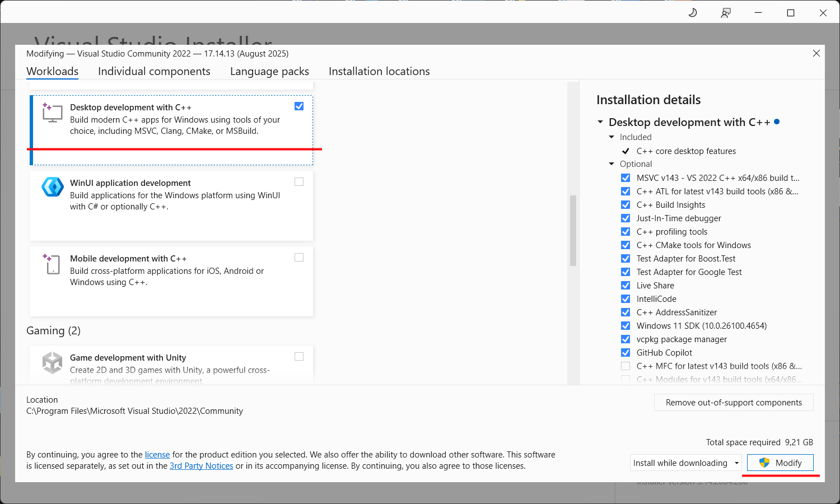This screenshot has width=840, height=504.
Task: Collapse the Included section under Desktop development
Action: point(611,137)
